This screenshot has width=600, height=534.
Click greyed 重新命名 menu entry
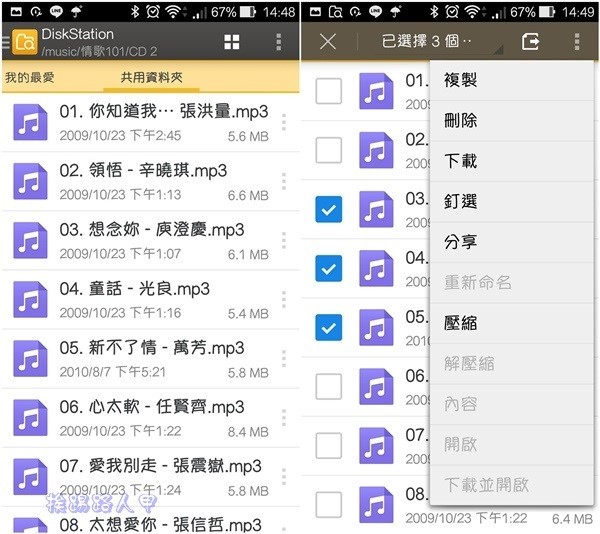click(x=512, y=283)
